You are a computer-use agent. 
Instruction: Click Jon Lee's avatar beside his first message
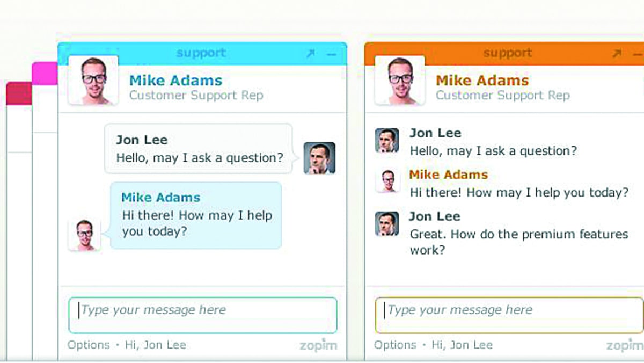click(320, 158)
